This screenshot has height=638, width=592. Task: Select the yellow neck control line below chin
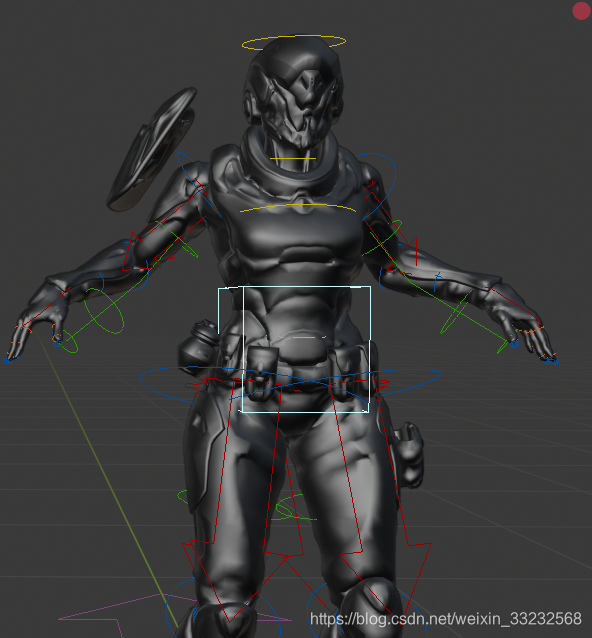coord(293,158)
